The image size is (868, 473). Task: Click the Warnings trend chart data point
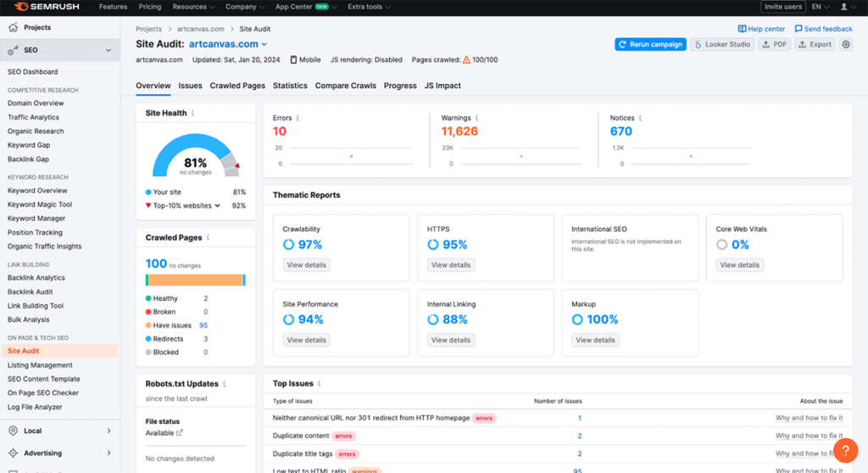tap(521, 156)
